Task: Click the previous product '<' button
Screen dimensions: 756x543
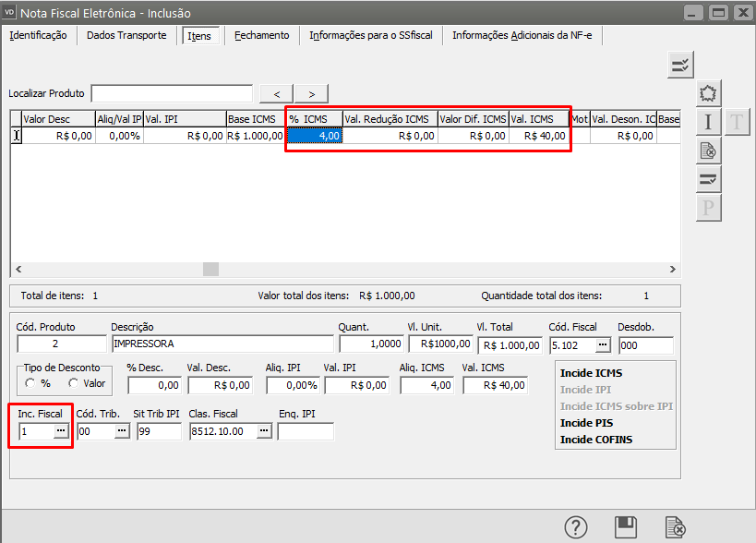Action: tap(277, 93)
